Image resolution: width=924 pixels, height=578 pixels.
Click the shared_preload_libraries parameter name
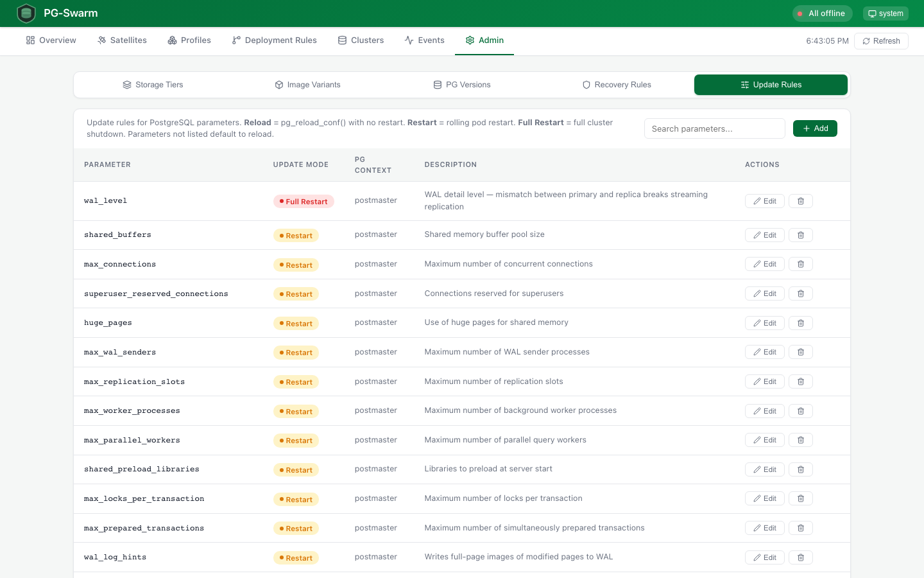coord(142,469)
